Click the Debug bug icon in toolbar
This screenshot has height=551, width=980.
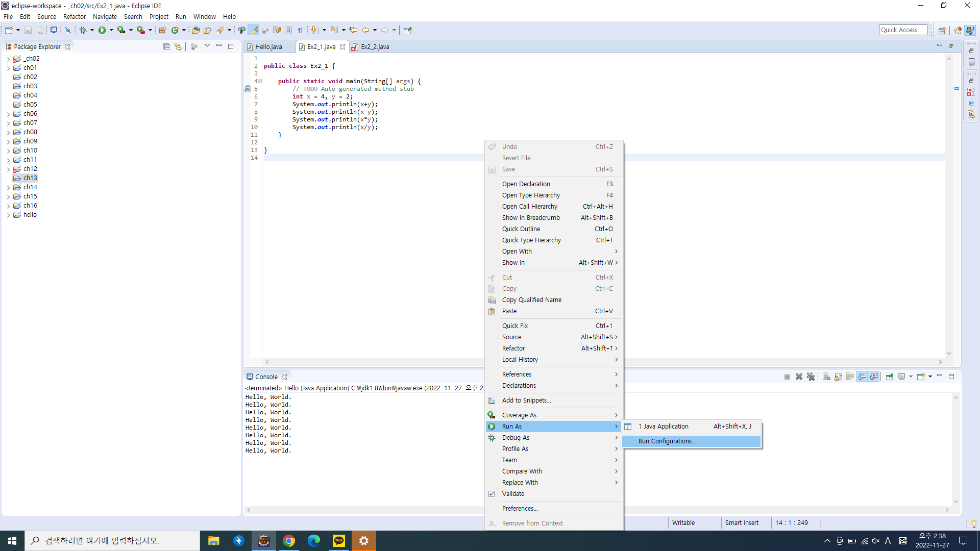[83, 30]
